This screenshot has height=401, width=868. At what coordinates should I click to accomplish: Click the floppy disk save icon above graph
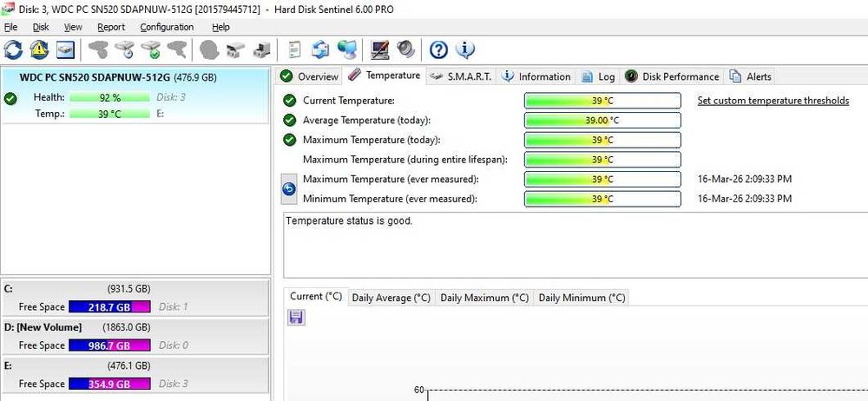[x=296, y=318]
